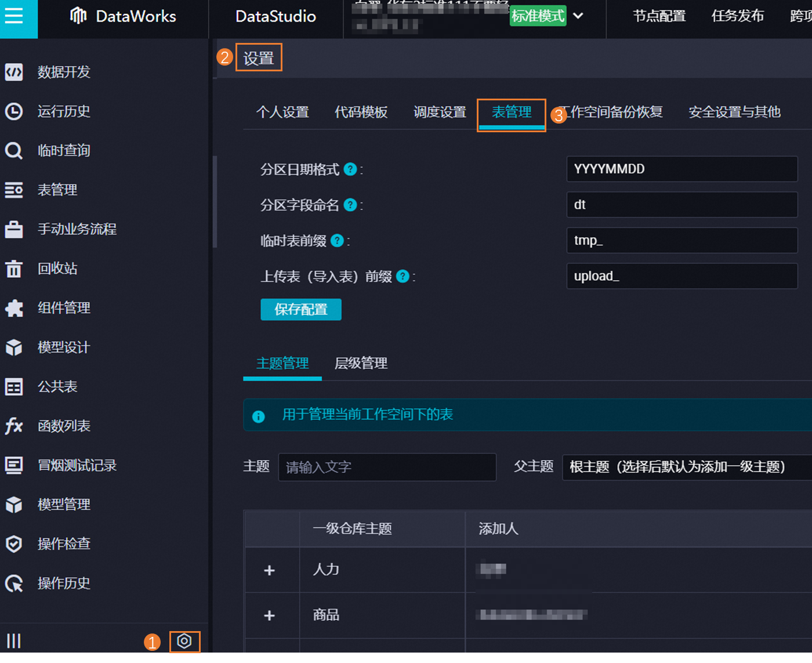Open 函数列表 fx icon
The height and width of the screenshot is (663, 812).
(14, 426)
